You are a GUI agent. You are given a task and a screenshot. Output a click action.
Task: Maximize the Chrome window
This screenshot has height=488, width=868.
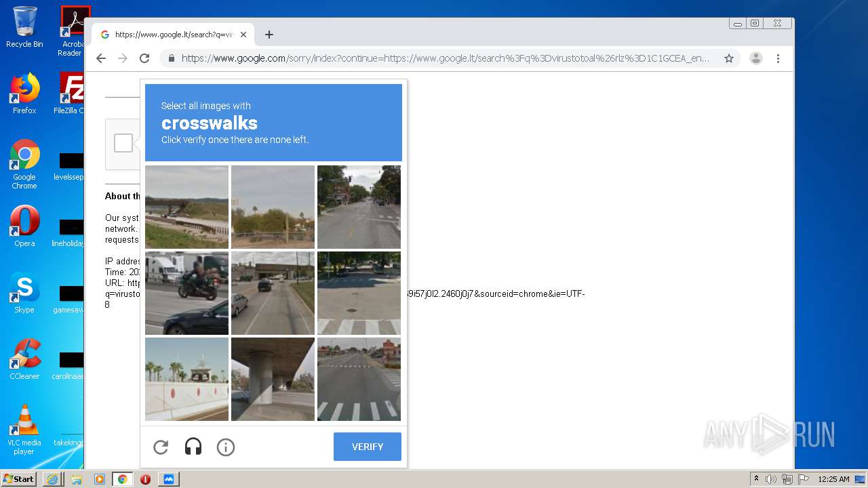click(x=755, y=24)
